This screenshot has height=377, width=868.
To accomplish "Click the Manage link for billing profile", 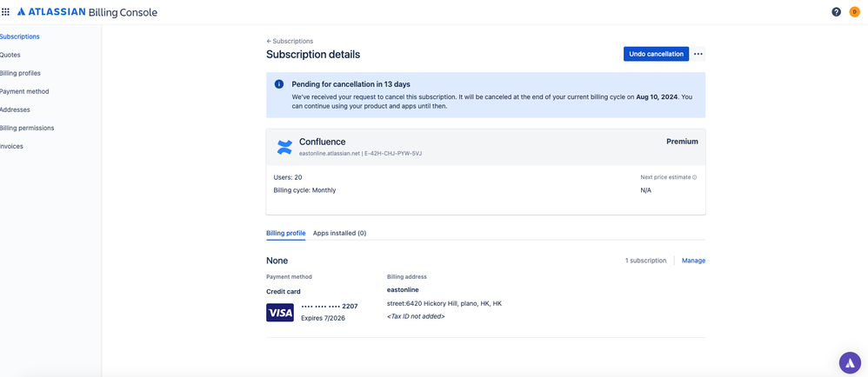I will 694,261.
